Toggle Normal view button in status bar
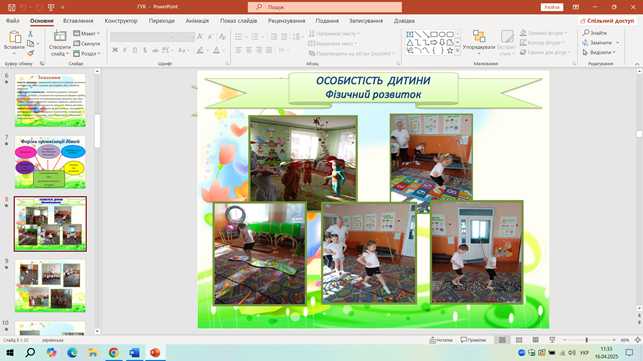The height and width of the screenshot is (361, 643). point(502,340)
